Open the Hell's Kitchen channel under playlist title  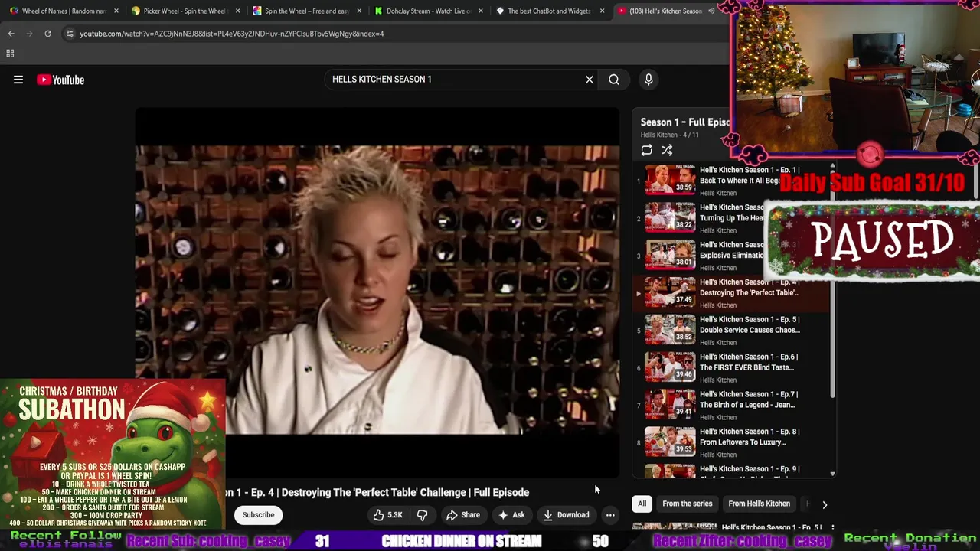[x=659, y=135]
